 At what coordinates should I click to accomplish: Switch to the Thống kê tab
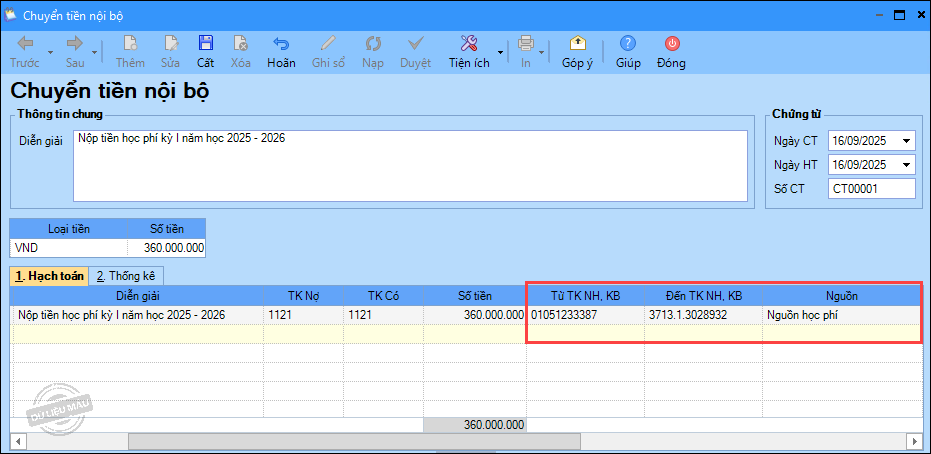coord(125,276)
